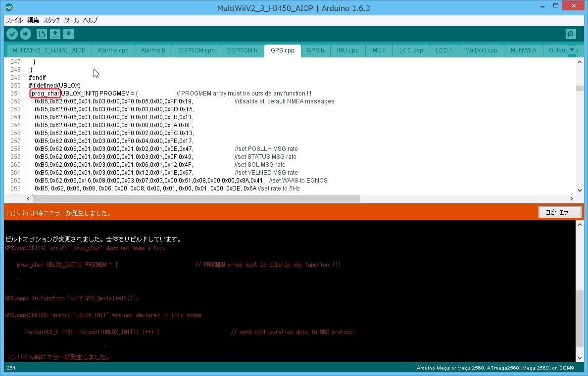
Task: Click the Save sketch down-arrow icon
Action: tap(69, 34)
